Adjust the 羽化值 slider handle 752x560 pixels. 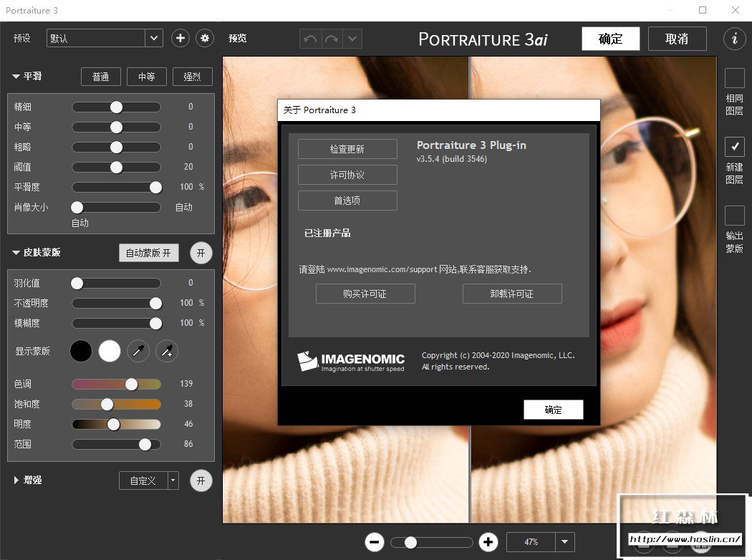pyautogui.click(x=77, y=284)
